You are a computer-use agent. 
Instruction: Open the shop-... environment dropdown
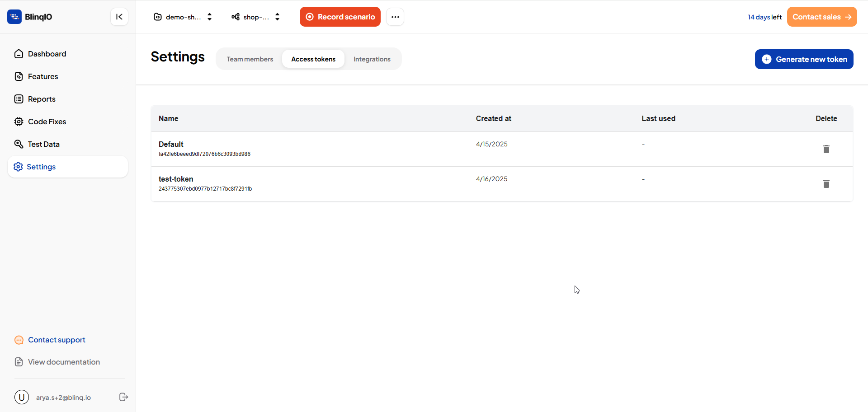pyautogui.click(x=256, y=17)
